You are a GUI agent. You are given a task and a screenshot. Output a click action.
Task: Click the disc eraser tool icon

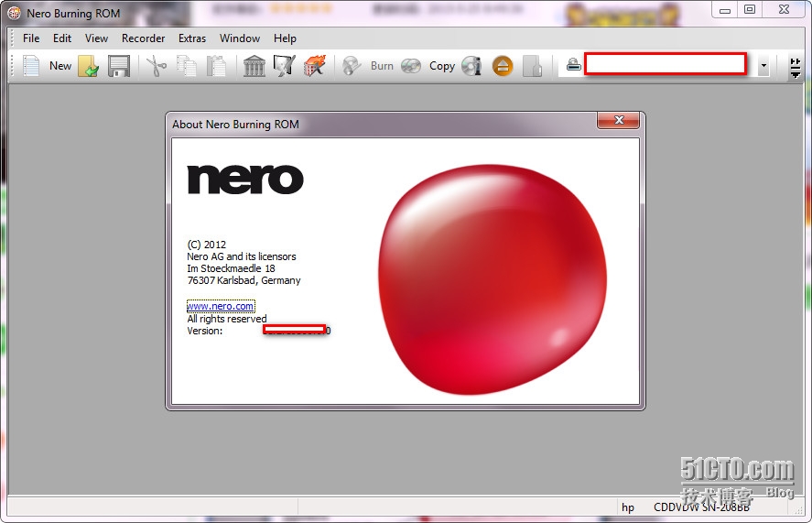pyautogui.click(x=284, y=66)
